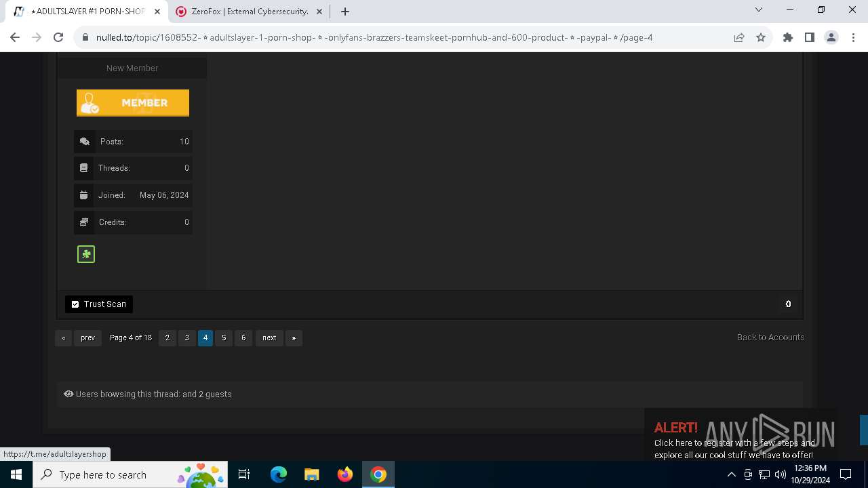
Task: Close the ZeroFox tab
Action: pyautogui.click(x=319, y=12)
